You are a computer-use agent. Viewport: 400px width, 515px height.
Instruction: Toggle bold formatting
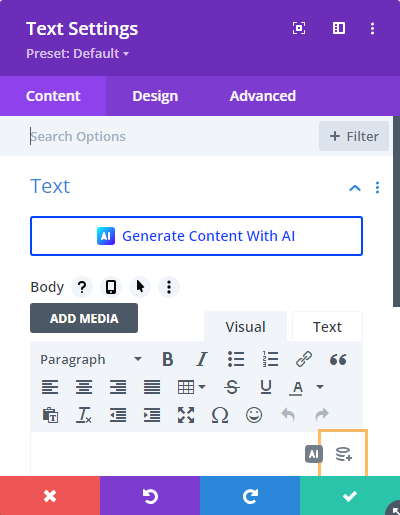tap(168, 359)
